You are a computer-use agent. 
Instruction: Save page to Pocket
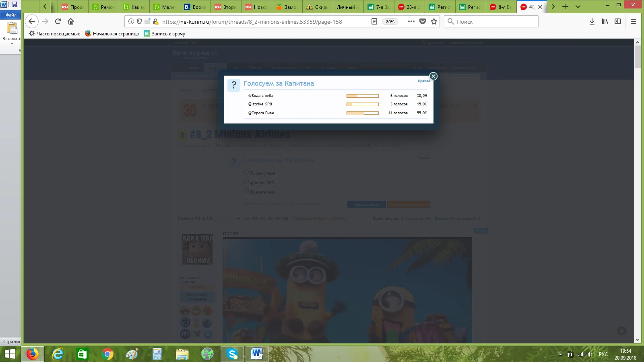pyautogui.click(x=423, y=21)
